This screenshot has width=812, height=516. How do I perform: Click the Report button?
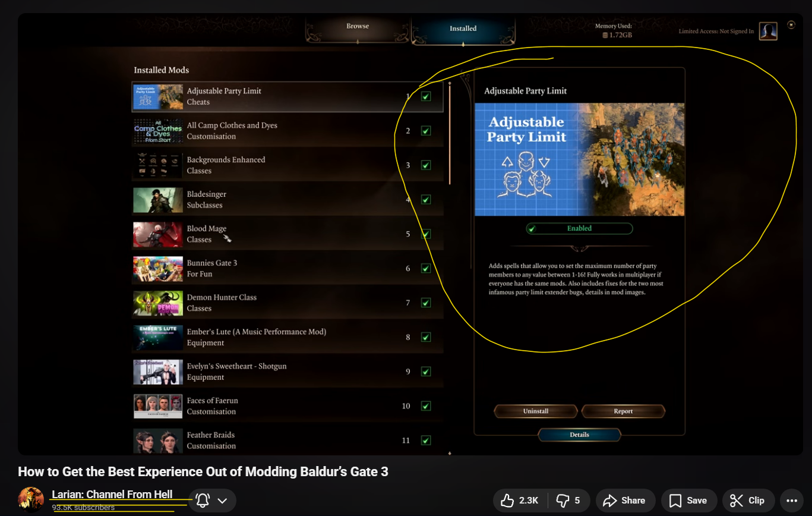623,411
